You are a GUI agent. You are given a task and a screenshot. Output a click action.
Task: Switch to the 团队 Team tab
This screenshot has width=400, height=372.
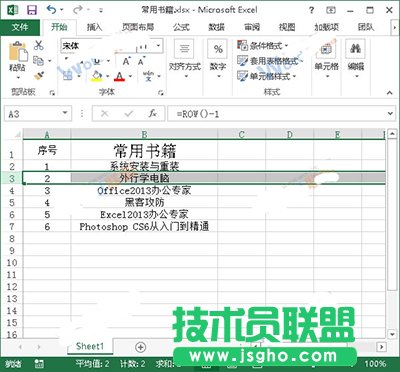[366, 27]
